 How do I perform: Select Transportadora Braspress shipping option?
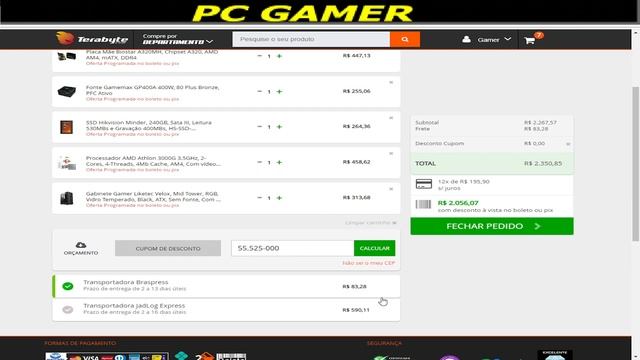pos(226,286)
